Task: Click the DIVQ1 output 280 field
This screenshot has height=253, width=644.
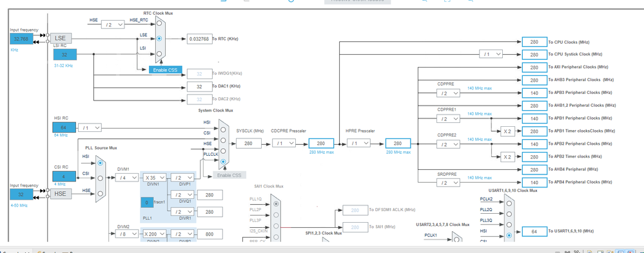Action: point(210,195)
